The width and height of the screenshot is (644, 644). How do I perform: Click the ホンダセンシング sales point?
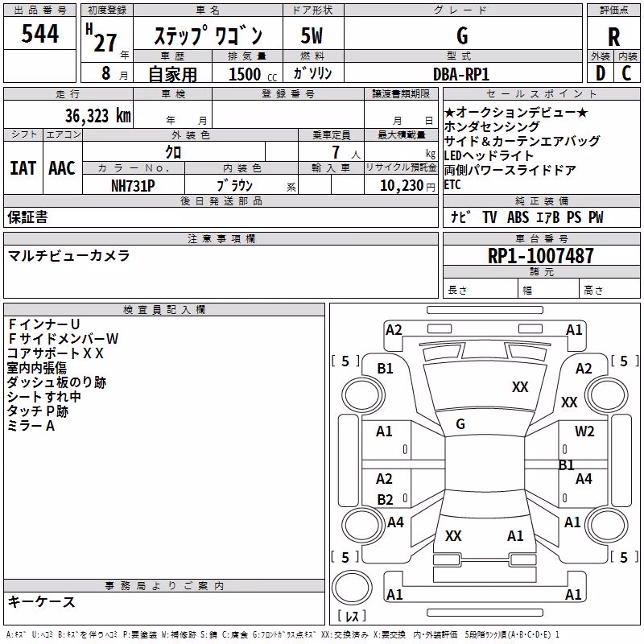tap(492, 126)
